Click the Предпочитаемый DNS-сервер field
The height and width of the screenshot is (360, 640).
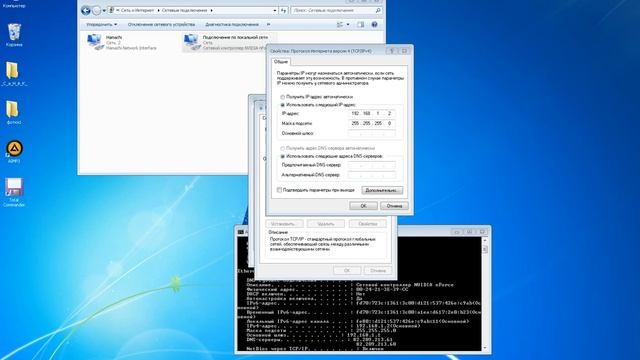click(372, 165)
